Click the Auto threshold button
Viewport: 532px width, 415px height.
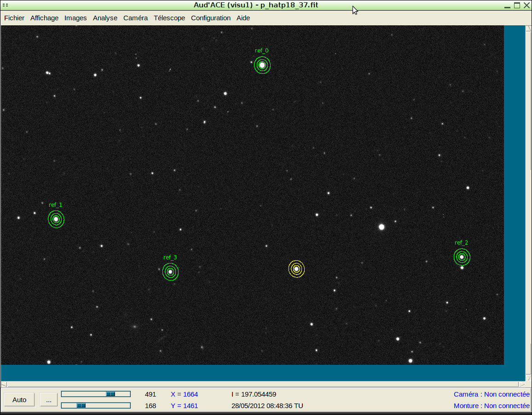19,400
